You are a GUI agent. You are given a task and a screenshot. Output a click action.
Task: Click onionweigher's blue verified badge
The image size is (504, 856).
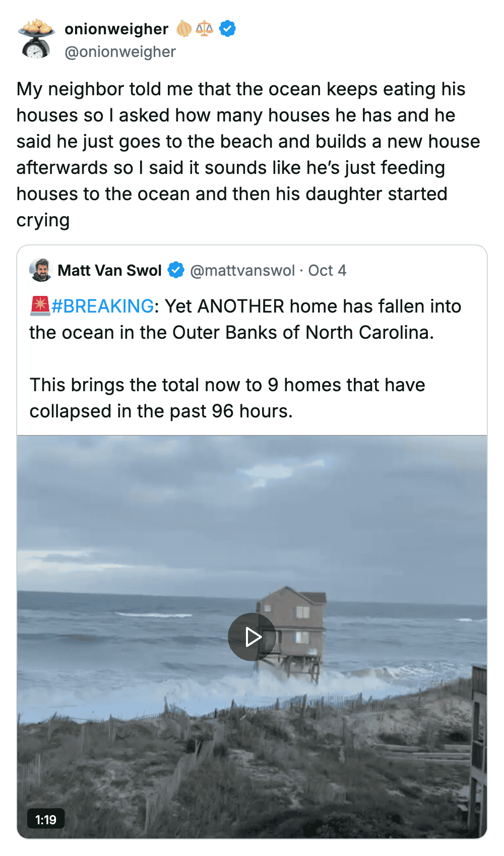click(228, 29)
